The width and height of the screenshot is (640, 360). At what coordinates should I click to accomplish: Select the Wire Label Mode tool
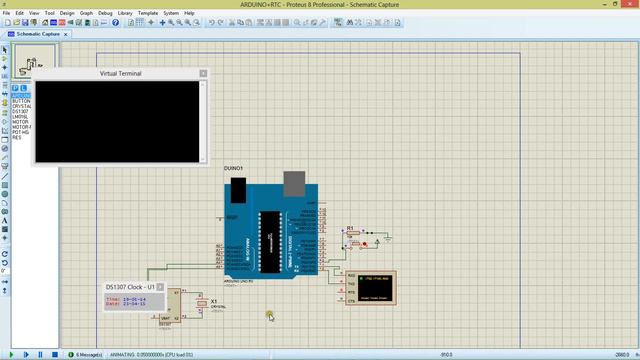click(x=5, y=76)
